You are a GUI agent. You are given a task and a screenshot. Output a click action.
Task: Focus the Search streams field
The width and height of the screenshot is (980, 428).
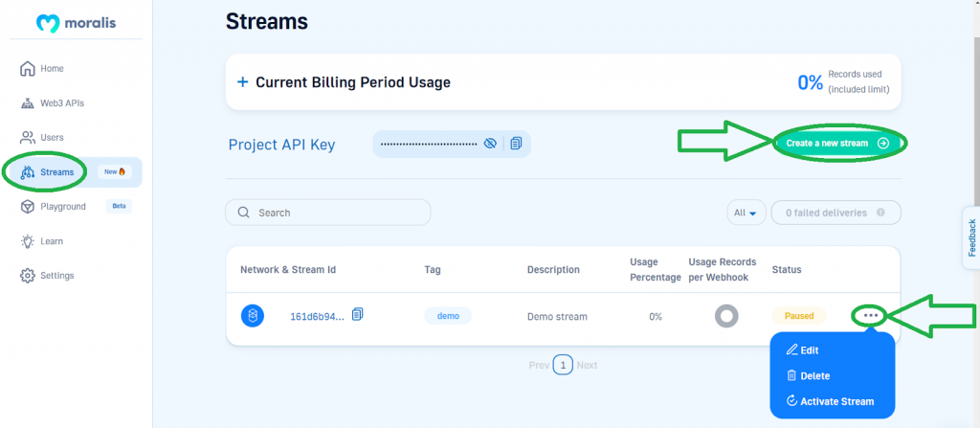tap(328, 213)
